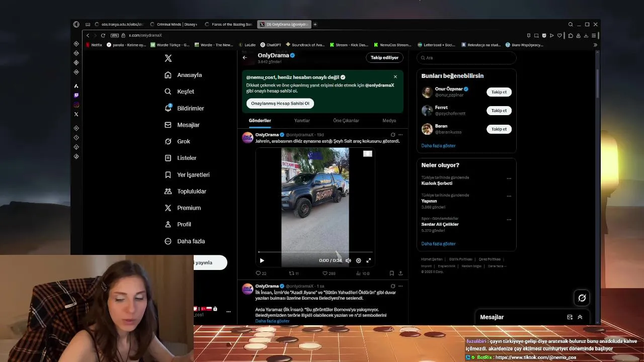Click the floating Grok button

[x=582, y=298]
